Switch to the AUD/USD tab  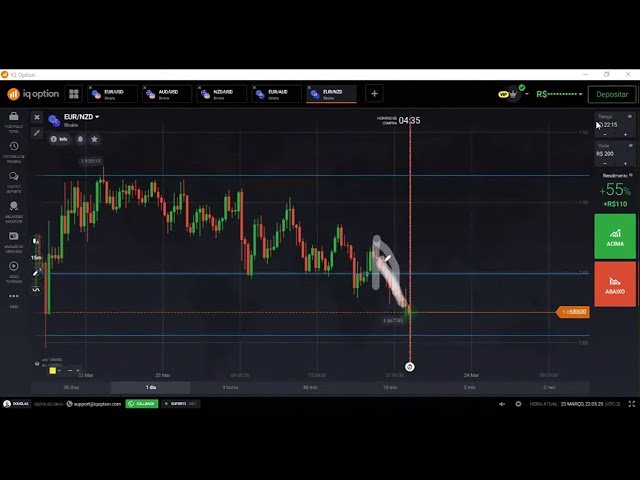click(x=167, y=94)
